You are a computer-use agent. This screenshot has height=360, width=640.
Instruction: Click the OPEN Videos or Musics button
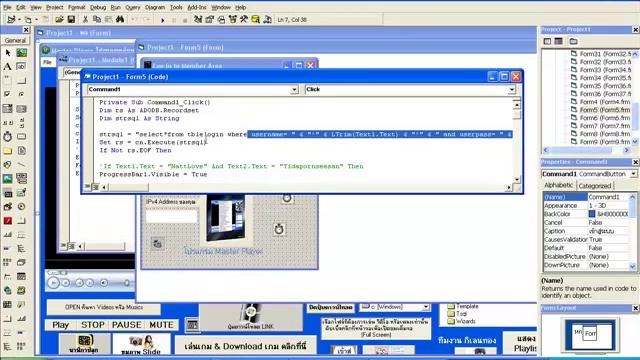104,307
